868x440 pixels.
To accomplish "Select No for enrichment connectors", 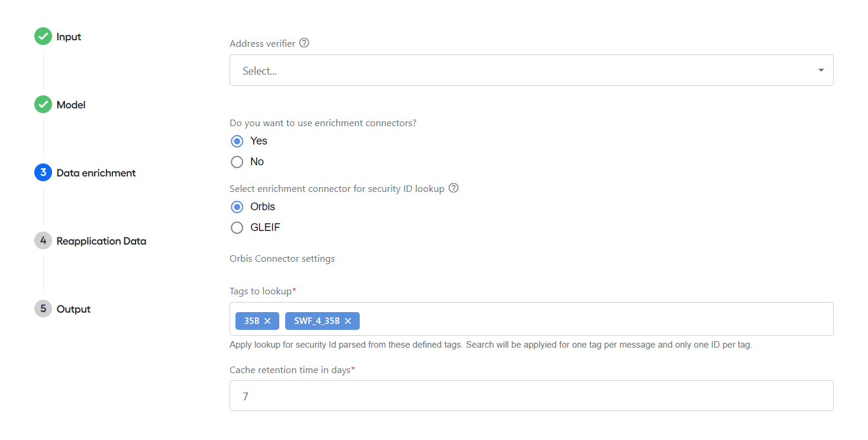I will [237, 162].
